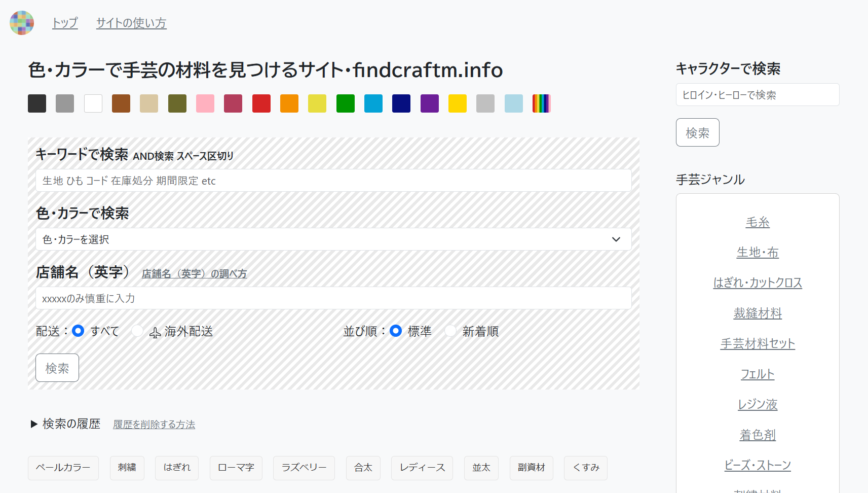
Task: Switch sort order to 新着順
Action: click(x=450, y=331)
